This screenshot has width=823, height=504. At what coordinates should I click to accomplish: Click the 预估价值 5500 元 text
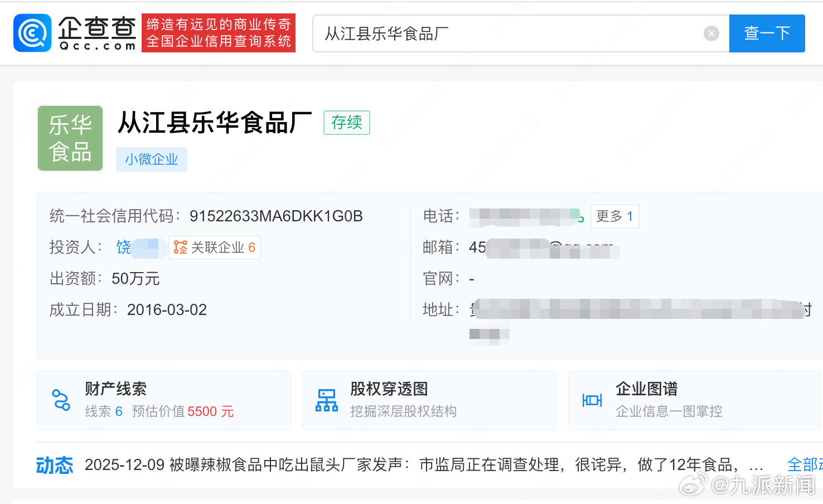click(183, 411)
